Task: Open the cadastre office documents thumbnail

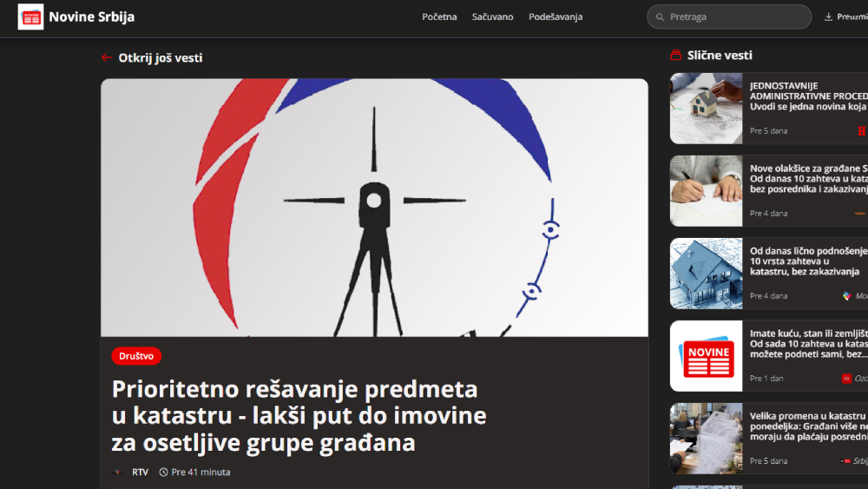Action: point(706,439)
